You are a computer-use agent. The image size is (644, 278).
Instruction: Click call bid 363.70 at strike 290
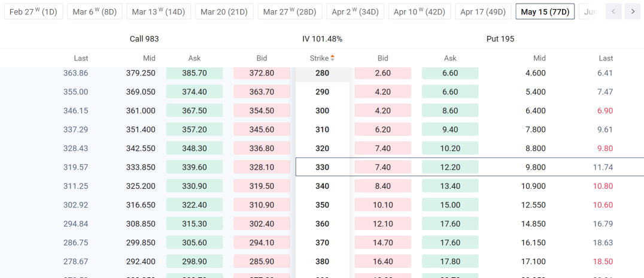click(x=262, y=92)
